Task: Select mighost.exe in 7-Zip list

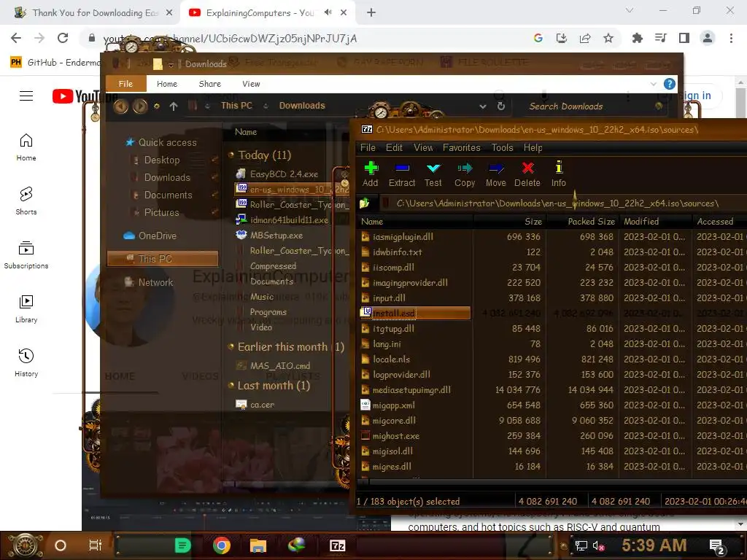Action: 396,436
